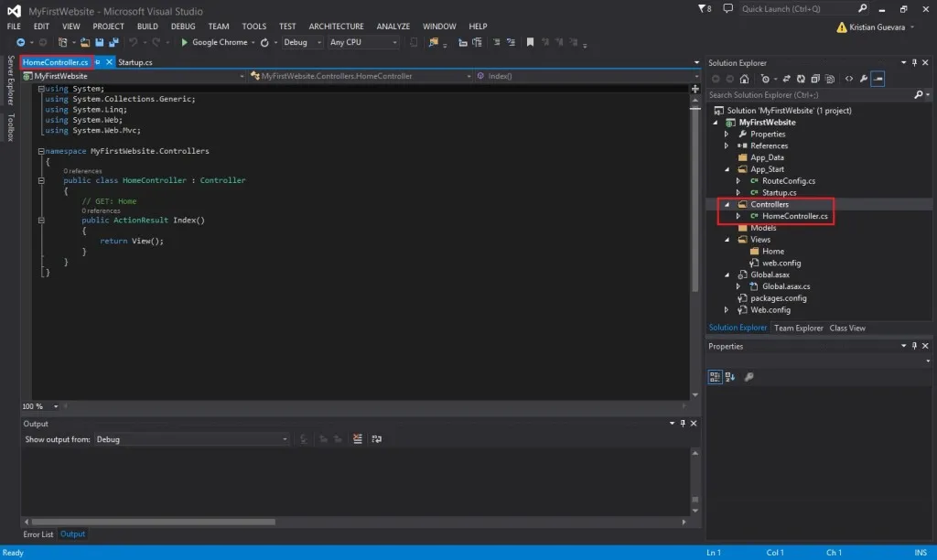This screenshot has height=560, width=937.
Task: Open Show output from Debug combo box
Action: tap(192, 439)
